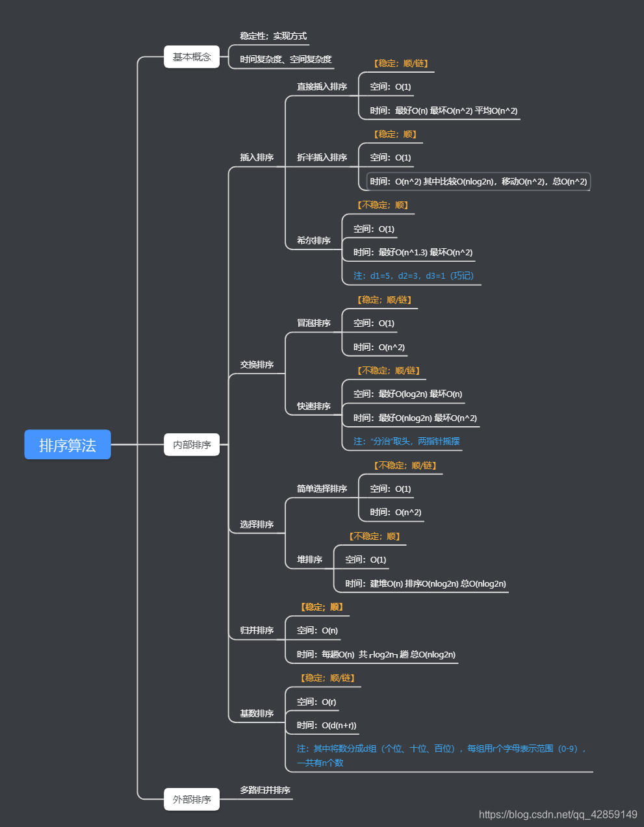Viewport: 644px width, 827px height.
Task: Select the 希尔排序 node
Action: click(314, 241)
